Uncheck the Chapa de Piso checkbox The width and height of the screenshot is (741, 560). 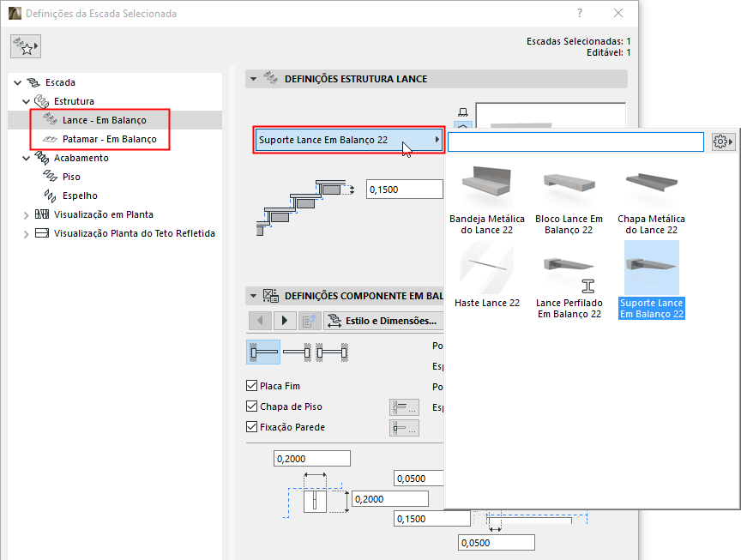(251, 406)
